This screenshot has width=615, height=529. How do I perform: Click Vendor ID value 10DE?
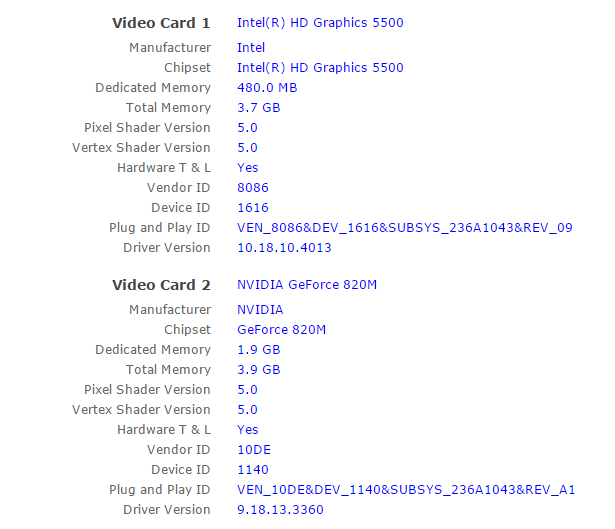coord(254,449)
